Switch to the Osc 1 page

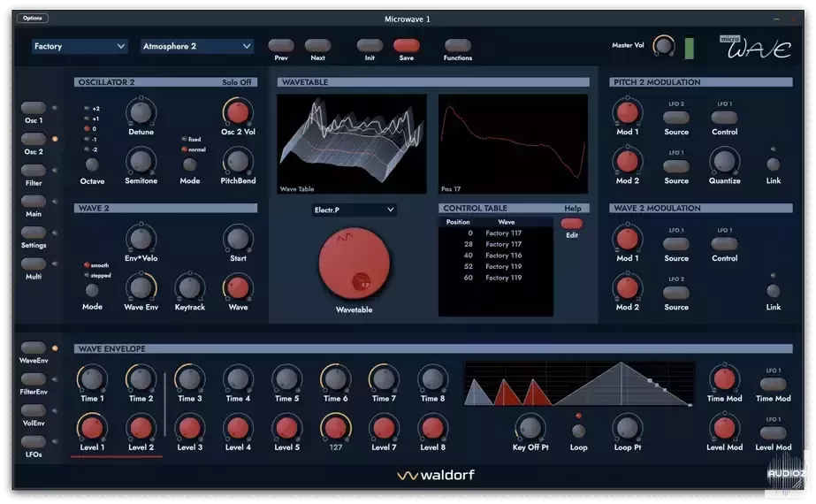point(34,108)
